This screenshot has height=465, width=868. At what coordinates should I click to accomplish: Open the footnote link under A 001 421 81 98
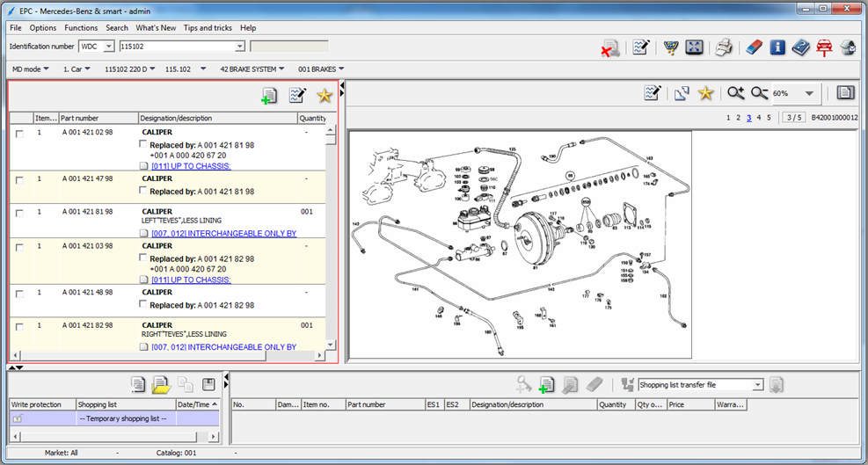223,233
